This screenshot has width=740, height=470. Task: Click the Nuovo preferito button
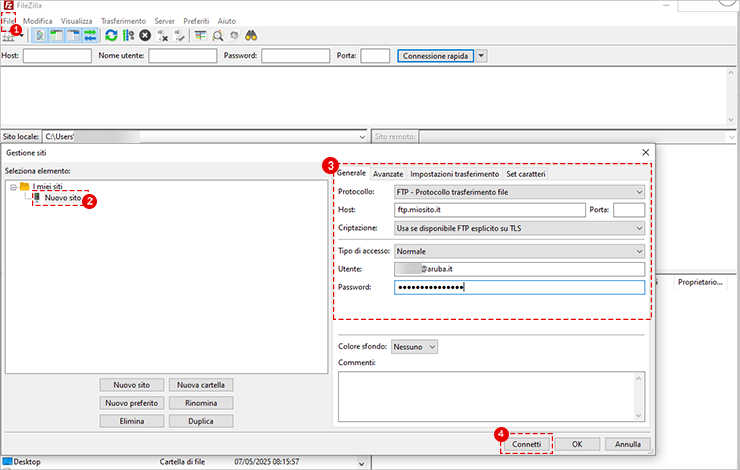click(132, 403)
